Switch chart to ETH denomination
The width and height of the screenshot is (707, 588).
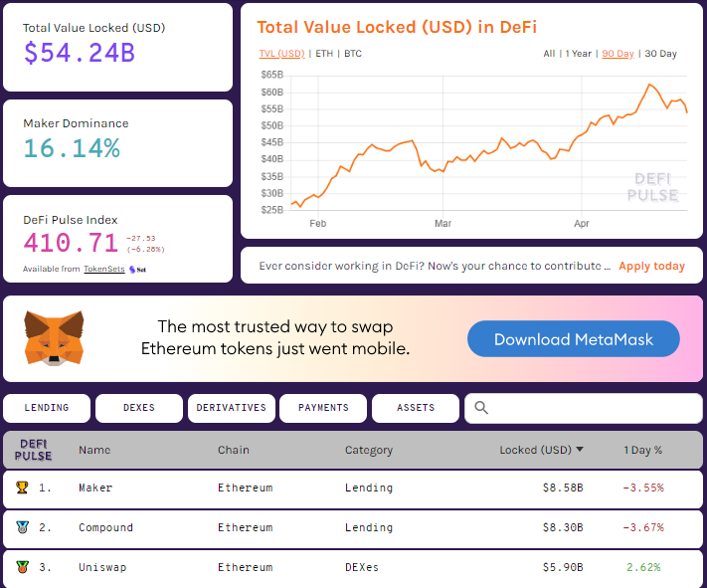(324, 54)
